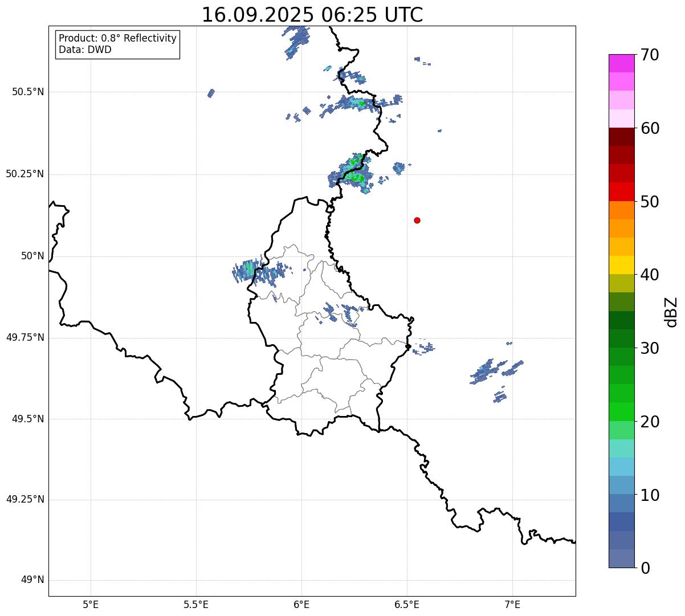Click the latitude label 49.25°N
Screen dimensions: 685x616
pos(25,499)
